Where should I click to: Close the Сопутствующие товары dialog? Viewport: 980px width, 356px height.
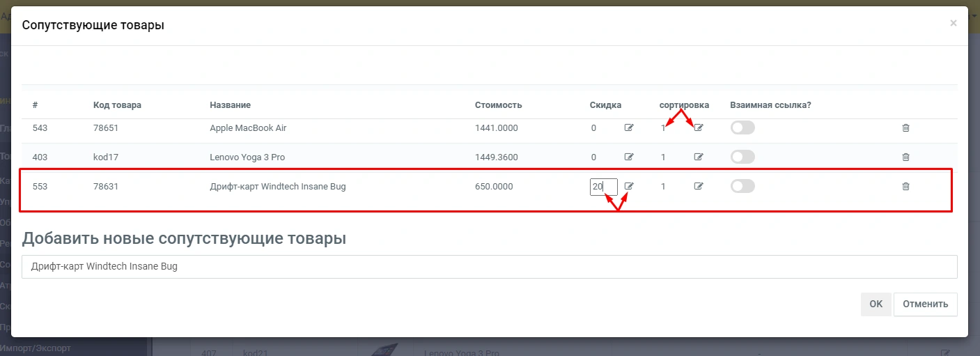click(953, 23)
